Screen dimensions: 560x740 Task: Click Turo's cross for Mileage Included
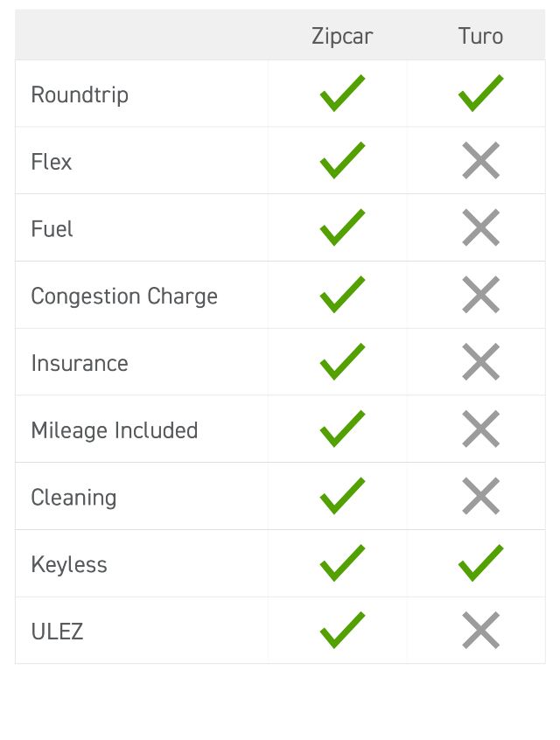(x=480, y=429)
